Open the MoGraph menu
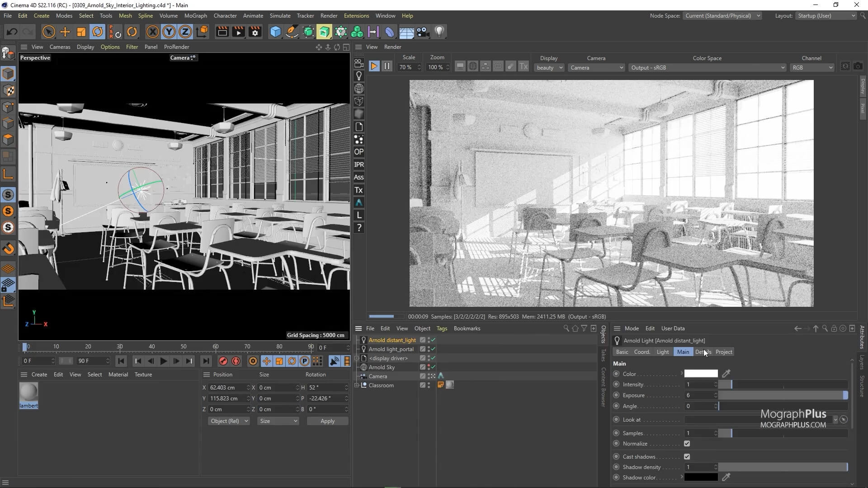 (x=195, y=15)
